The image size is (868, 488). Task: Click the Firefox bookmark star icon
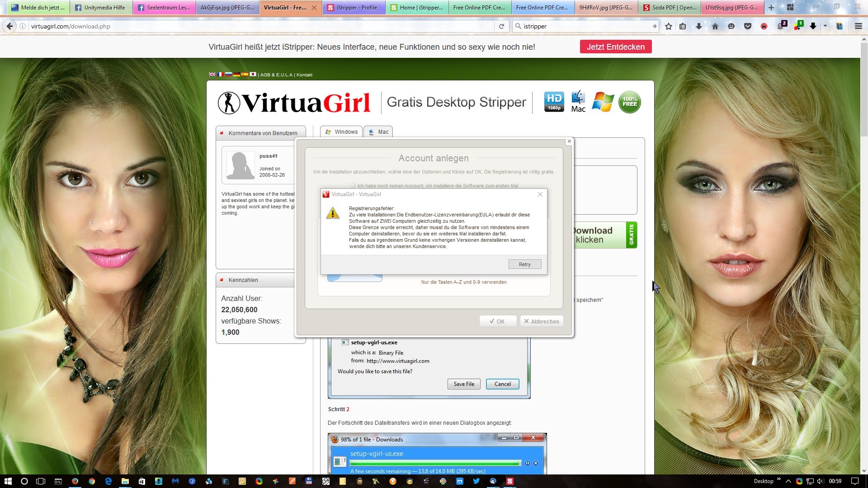(x=669, y=26)
